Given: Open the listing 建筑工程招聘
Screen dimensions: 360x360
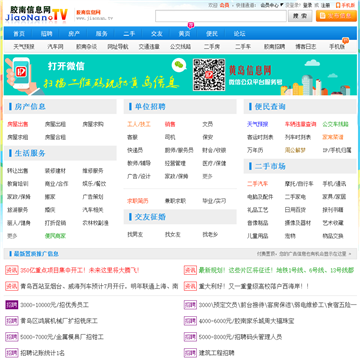Looking at the screenshot, I should click(217, 353).
